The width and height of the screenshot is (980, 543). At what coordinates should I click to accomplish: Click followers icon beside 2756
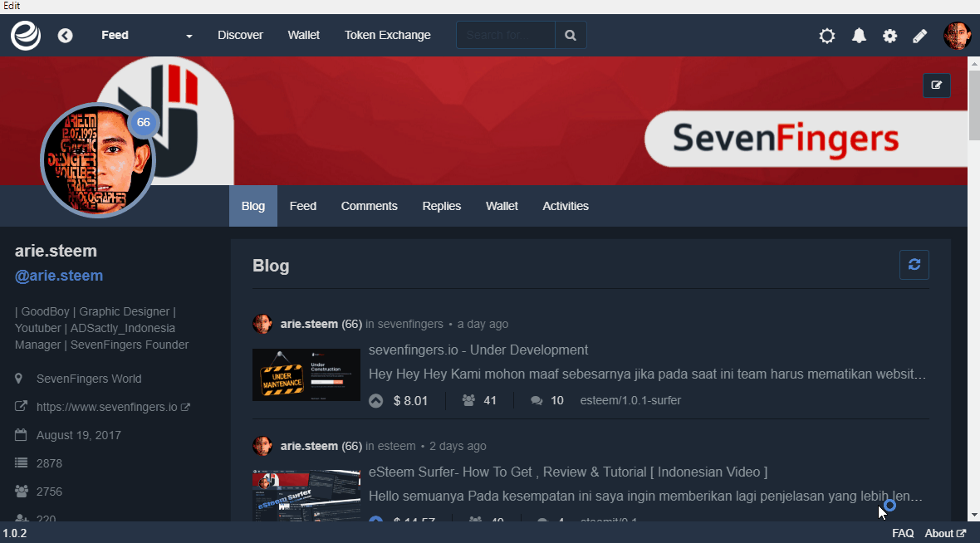[22, 492]
